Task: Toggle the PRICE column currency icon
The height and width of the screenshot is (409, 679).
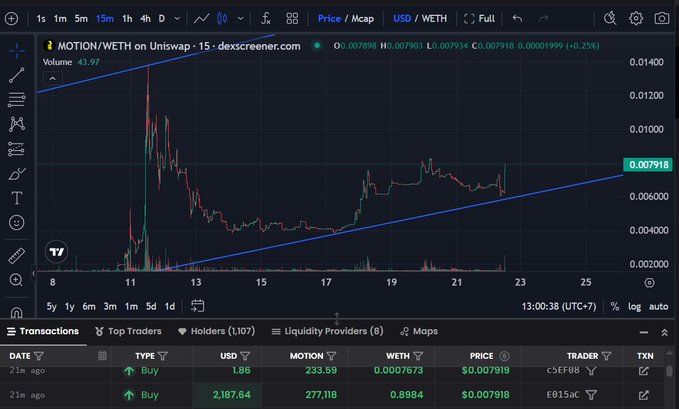Action: 504,356
